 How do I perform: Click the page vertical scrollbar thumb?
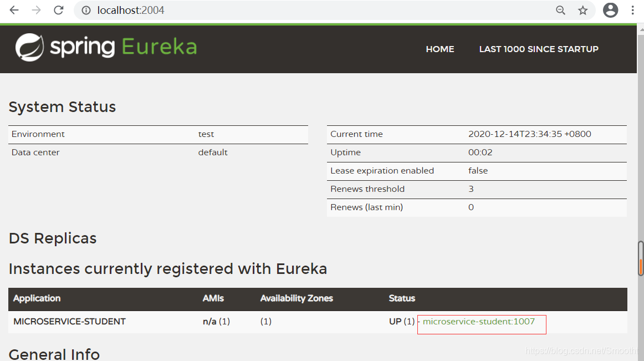pyautogui.click(x=641, y=258)
